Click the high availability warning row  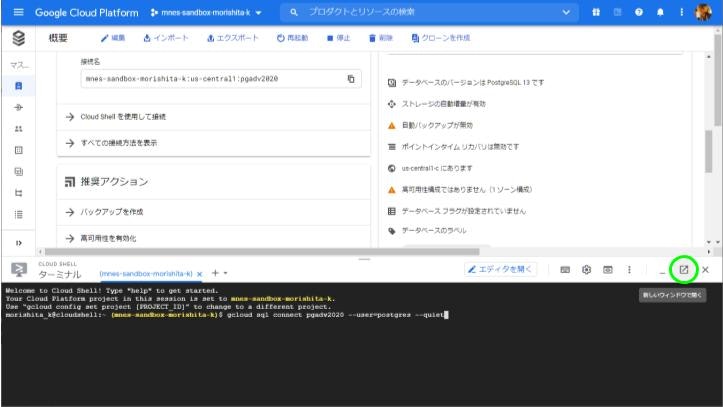pos(460,189)
